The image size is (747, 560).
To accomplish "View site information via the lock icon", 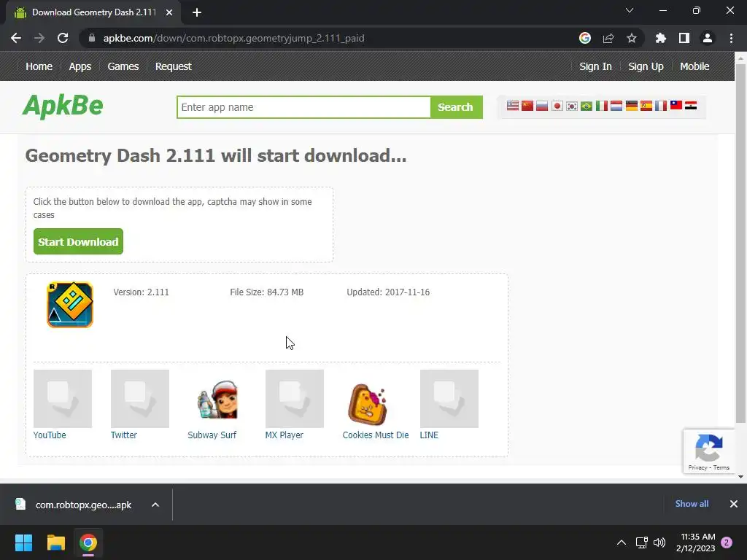I will pos(92,38).
